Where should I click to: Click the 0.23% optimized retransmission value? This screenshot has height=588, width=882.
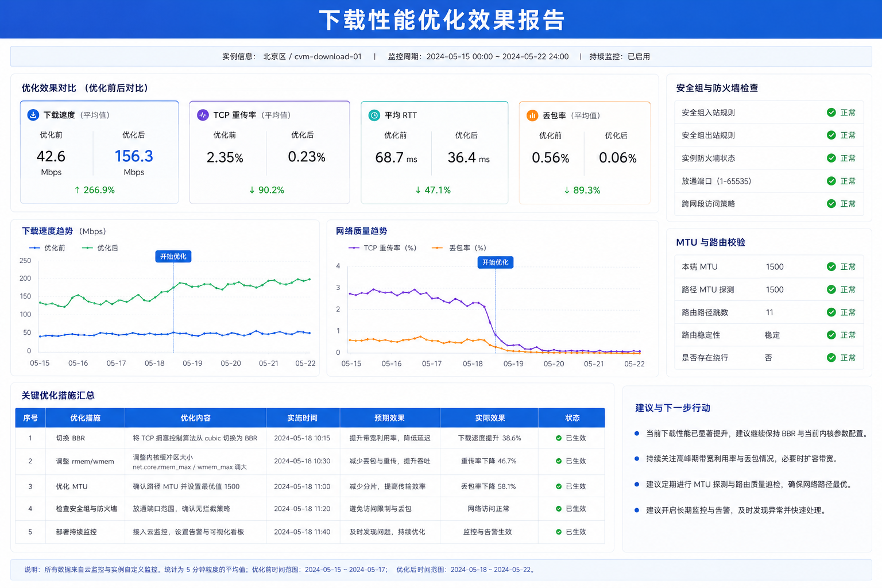tap(307, 157)
